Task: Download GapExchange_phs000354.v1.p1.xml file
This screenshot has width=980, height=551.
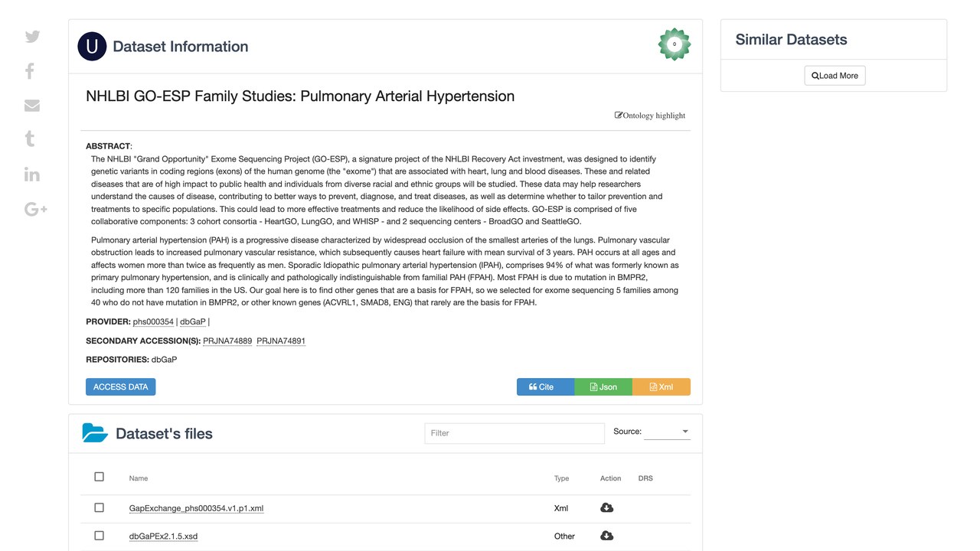Action: pyautogui.click(x=606, y=508)
